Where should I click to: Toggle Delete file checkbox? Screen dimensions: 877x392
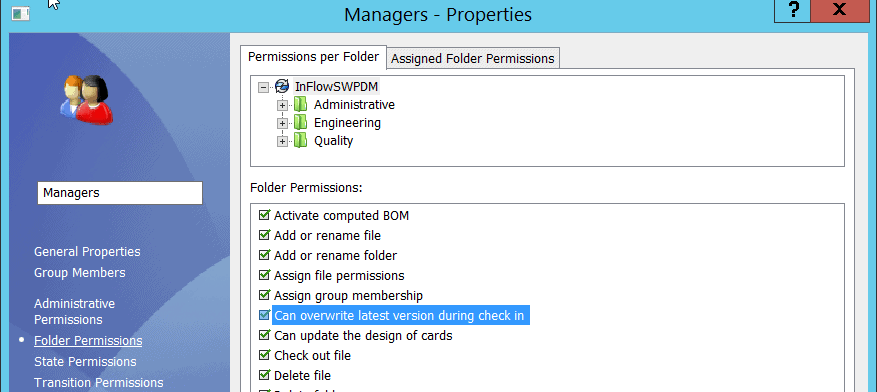coord(265,376)
